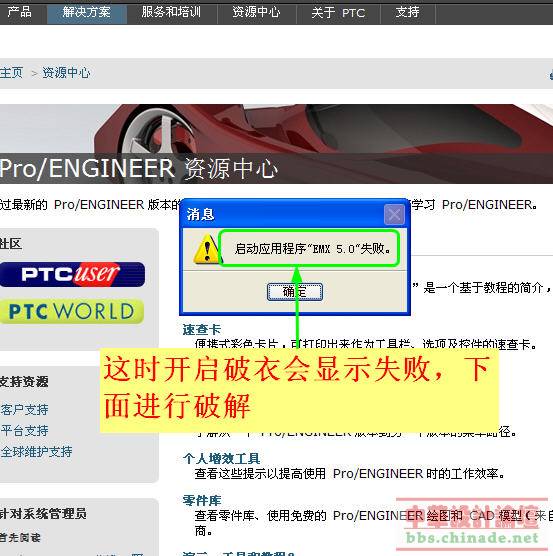Open the 产品 menu in navigation bar
Image resolution: width=553 pixels, height=556 pixels.
(x=20, y=13)
